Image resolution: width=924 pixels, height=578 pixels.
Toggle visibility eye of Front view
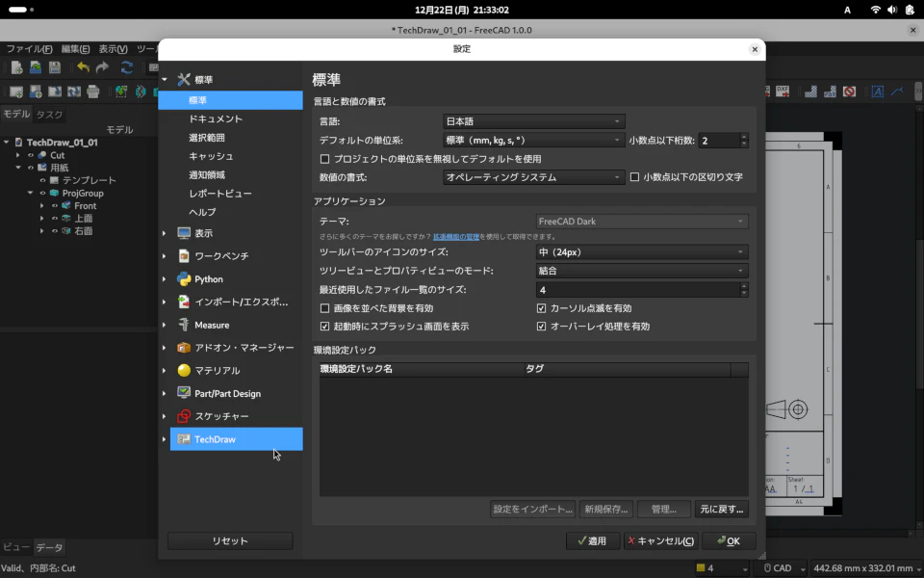54,206
